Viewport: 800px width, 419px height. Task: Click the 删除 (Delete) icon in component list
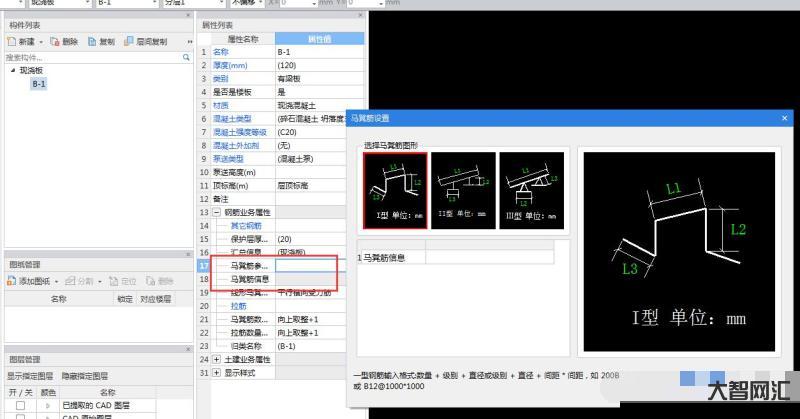coord(55,42)
